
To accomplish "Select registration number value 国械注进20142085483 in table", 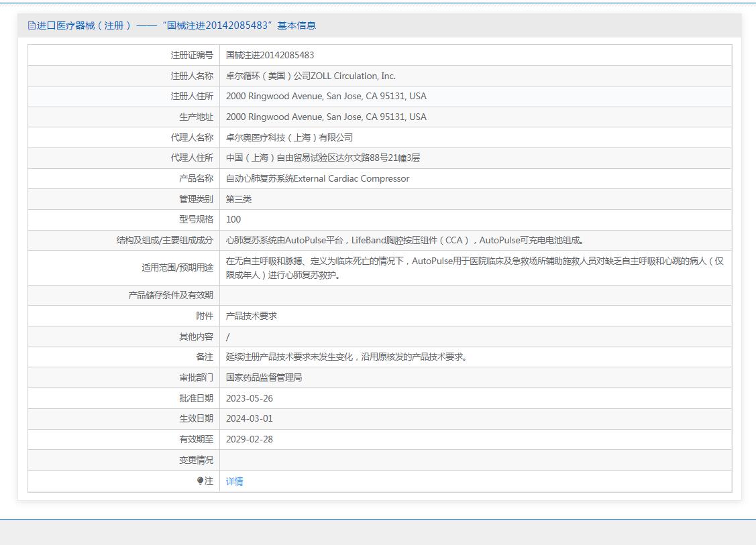I will [x=270, y=55].
